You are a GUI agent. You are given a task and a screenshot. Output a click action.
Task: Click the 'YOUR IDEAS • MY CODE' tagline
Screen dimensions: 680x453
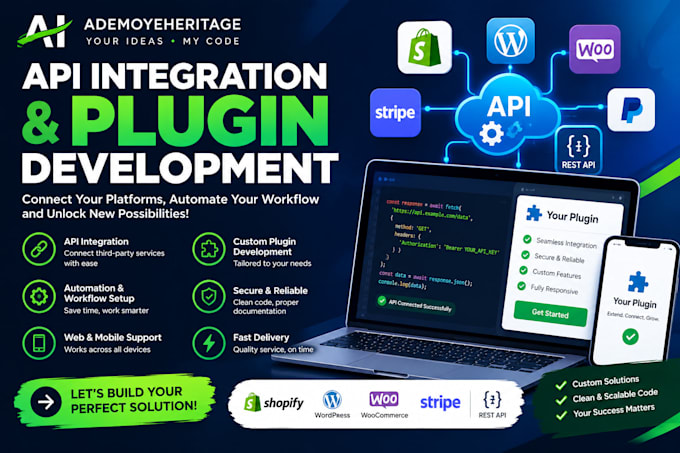[x=163, y=42]
